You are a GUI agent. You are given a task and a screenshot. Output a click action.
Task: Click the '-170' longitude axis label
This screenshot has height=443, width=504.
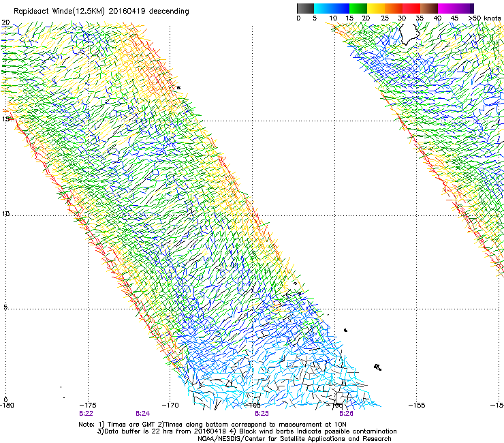coord(170,405)
